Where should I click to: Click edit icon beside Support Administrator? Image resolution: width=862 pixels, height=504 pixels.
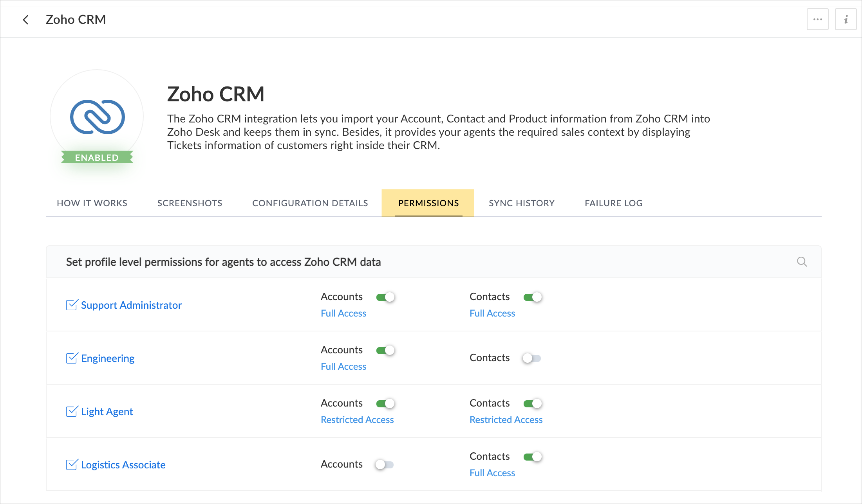(72, 305)
